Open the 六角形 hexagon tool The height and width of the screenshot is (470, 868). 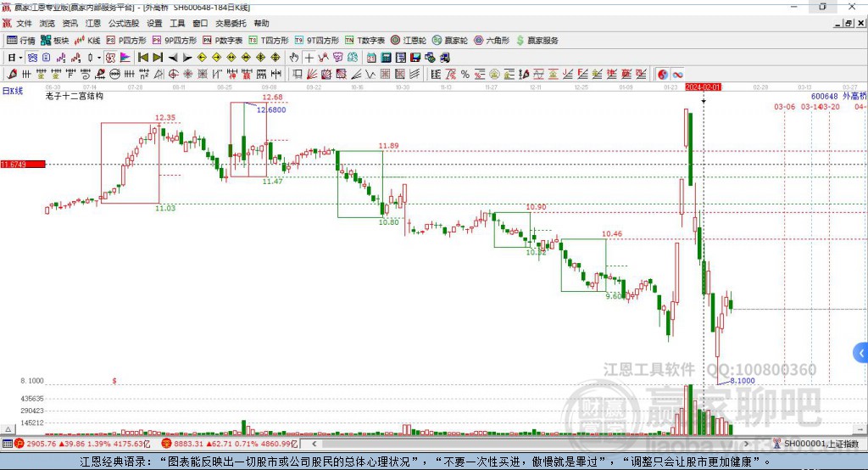click(492, 41)
